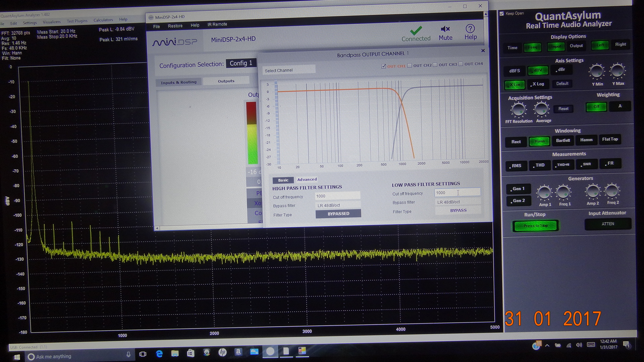Open File Explorer from the taskbar
This screenshot has height=362, width=644.
point(175,353)
